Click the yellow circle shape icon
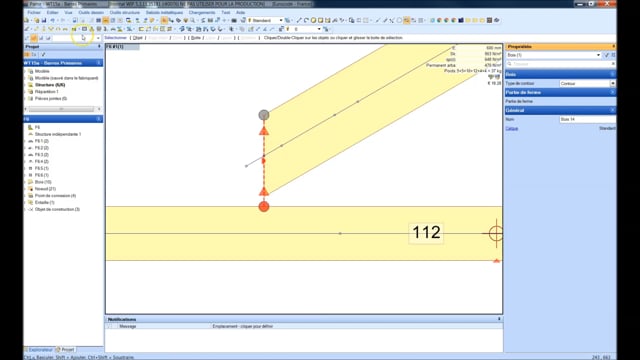The height and width of the screenshot is (360, 640). pyautogui.click(x=313, y=20)
